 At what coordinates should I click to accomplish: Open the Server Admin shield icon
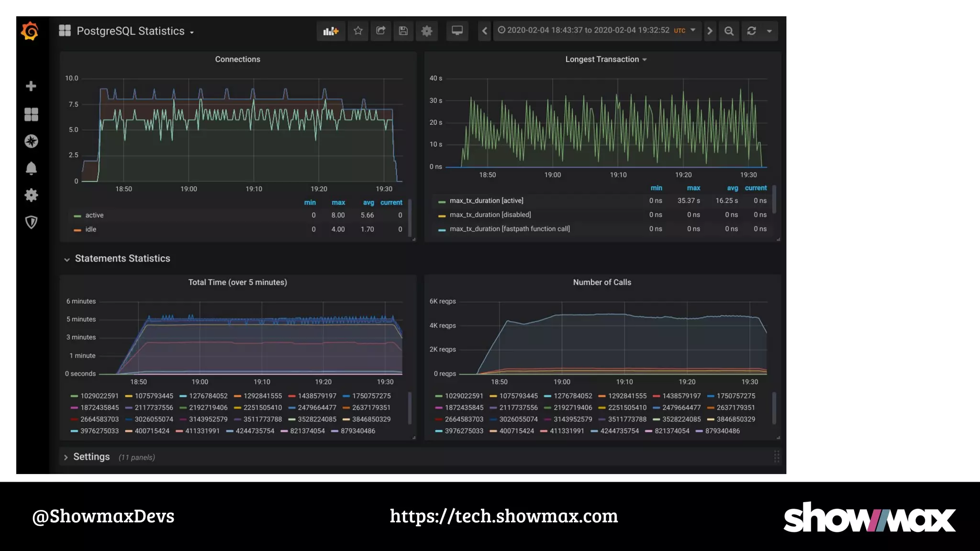coord(31,222)
